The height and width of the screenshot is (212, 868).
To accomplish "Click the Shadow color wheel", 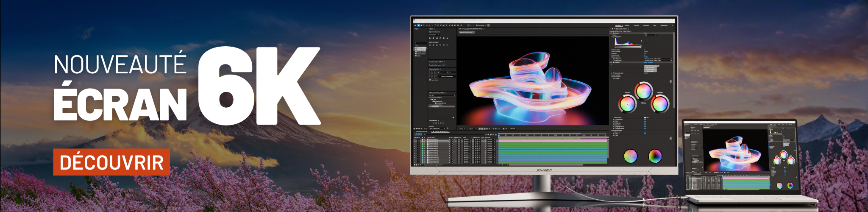I will 627,103.
